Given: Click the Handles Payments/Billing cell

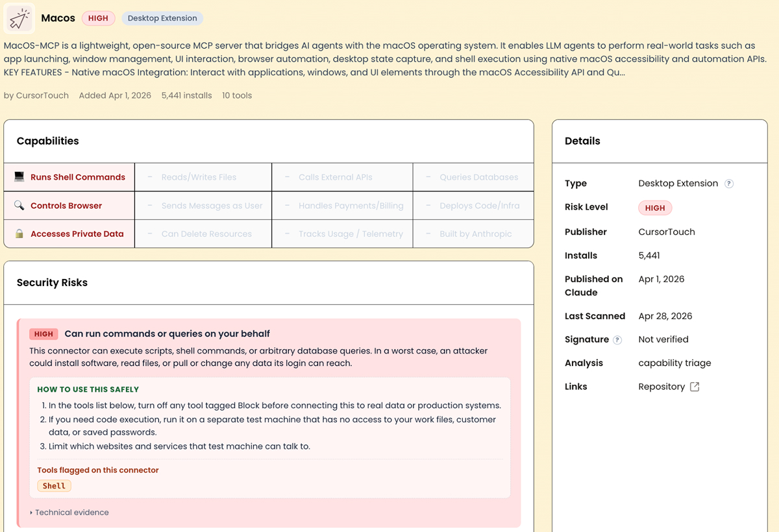Looking at the screenshot, I should coord(342,206).
